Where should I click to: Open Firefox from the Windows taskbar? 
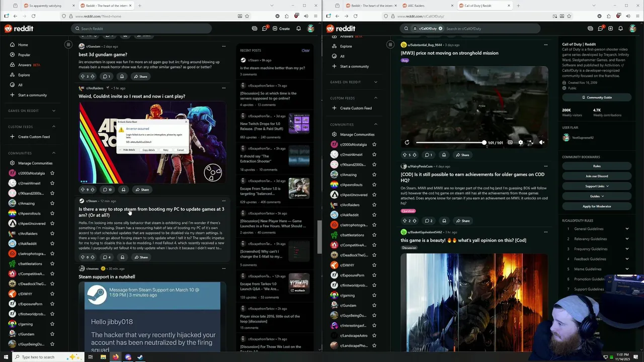coord(115,357)
